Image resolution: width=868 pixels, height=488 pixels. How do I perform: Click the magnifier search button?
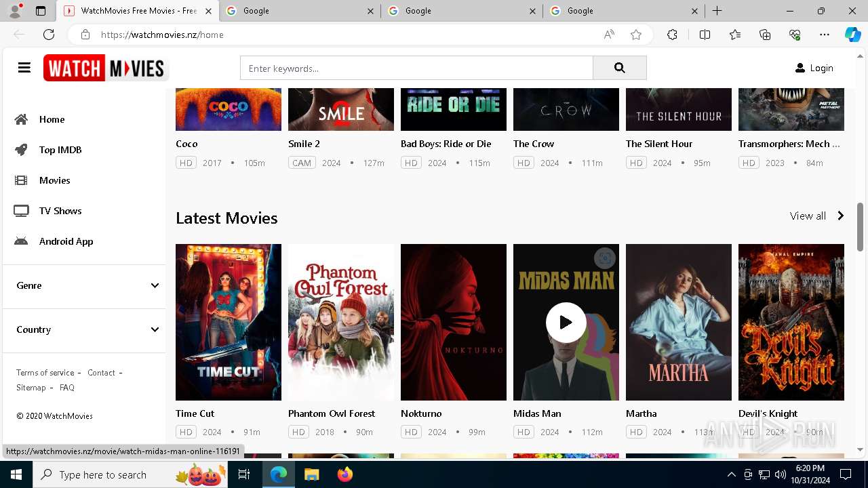point(619,68)
